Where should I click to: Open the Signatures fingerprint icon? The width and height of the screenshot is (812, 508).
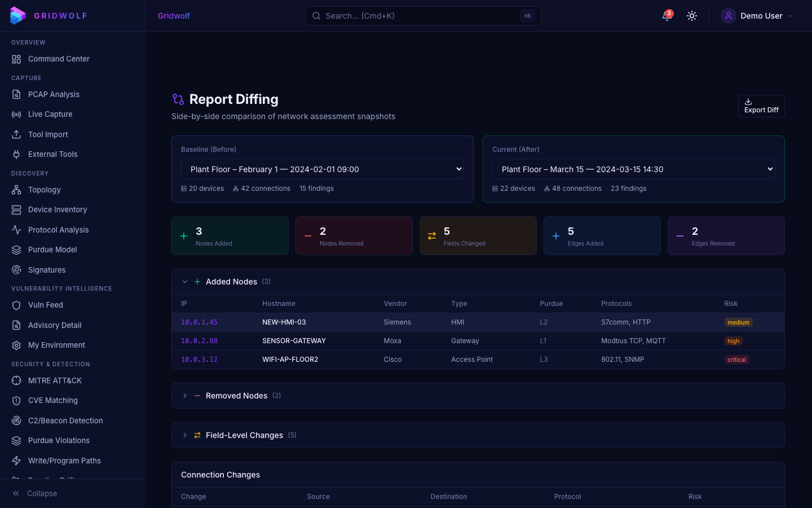tap(16, 270)
